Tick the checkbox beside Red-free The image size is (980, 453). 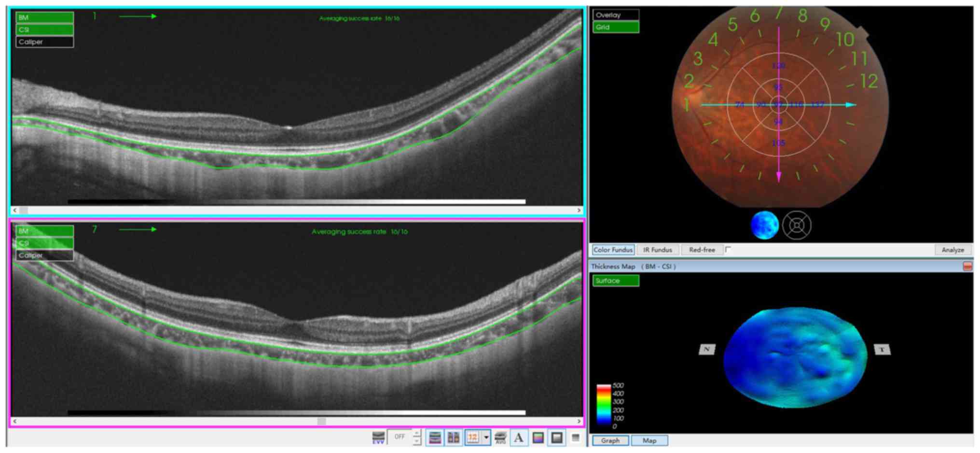point(728,250)
